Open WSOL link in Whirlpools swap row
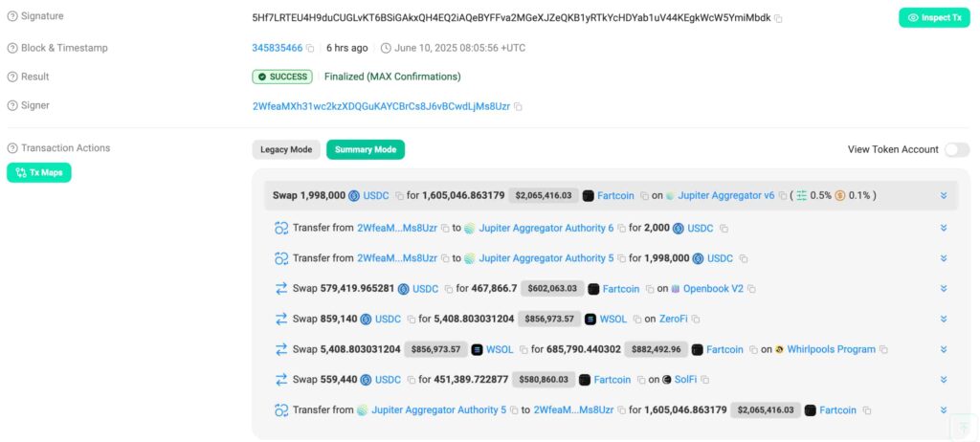This screenshot has width=980, height=442. pos(500,349)
